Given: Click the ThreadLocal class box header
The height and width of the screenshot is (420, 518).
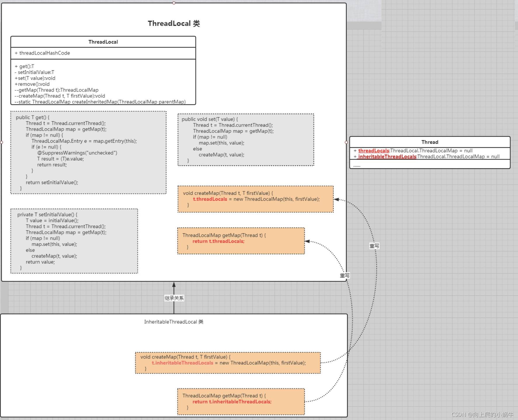Looking at the screenshot, I should click(103, 42).
